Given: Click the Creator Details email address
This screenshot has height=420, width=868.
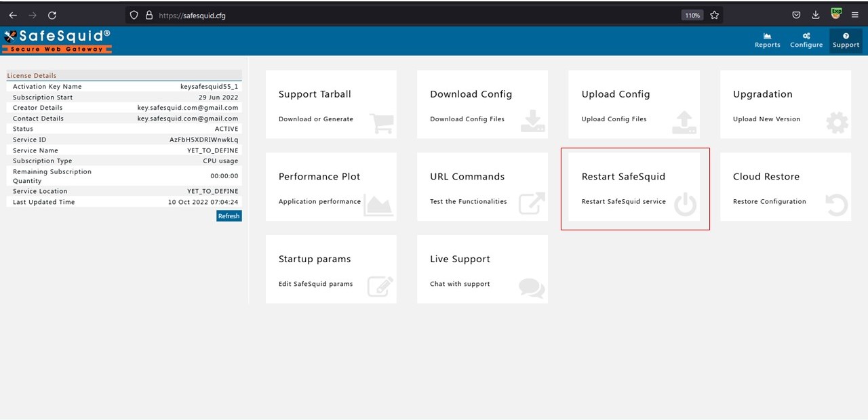Looking at the screenshot, I should 188,108.
